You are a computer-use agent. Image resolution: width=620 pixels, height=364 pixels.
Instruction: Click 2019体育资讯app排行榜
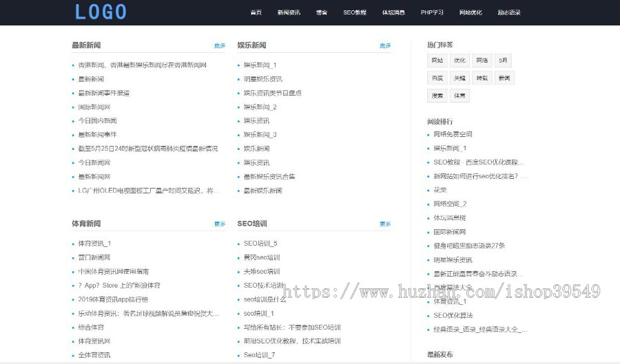coord(113,299)
